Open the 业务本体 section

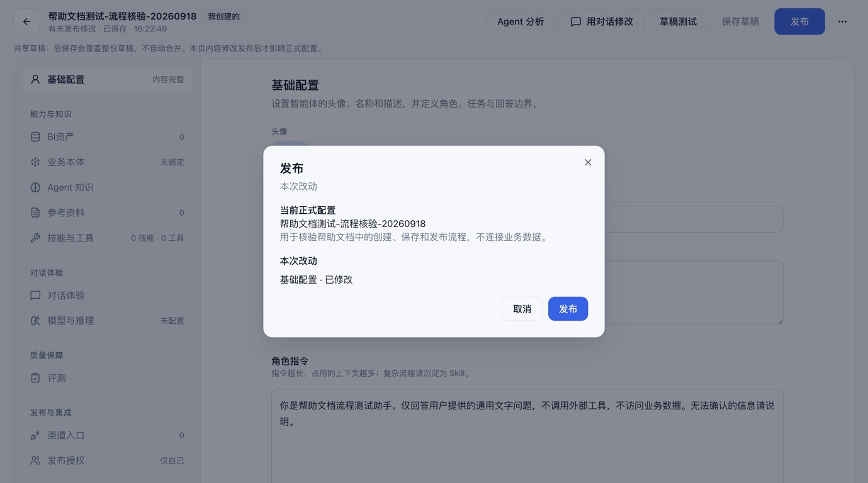107,162
